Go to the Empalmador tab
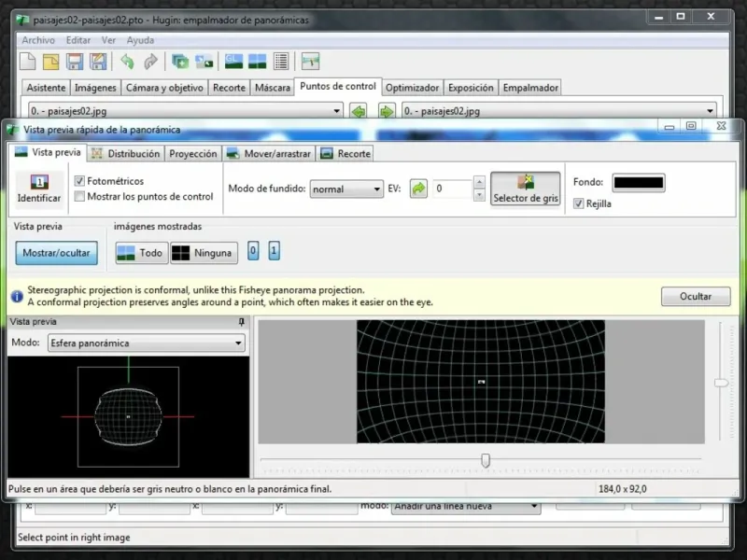 point(530,88)
